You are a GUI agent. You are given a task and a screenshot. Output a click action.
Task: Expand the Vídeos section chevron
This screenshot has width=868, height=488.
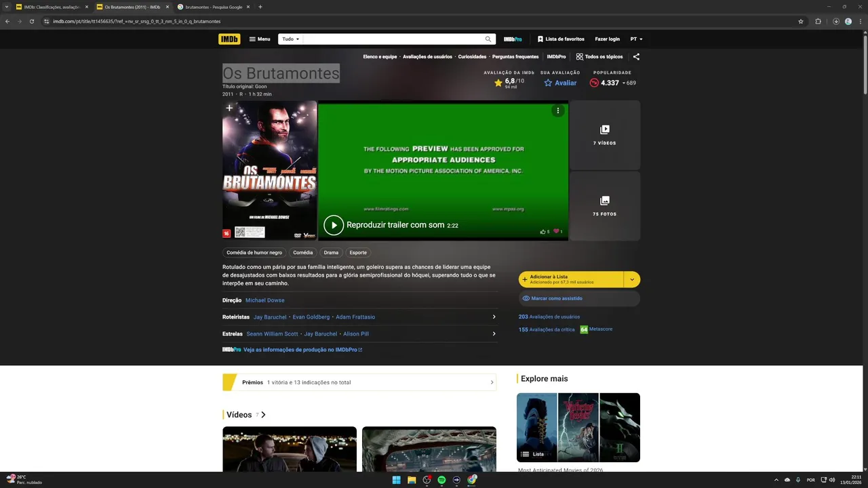pyautogui.click(x=263, y=415)
